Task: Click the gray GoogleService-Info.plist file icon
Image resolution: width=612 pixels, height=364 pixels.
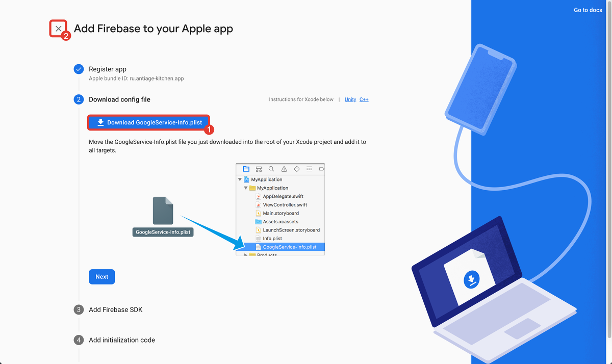Action: [x=163, y=211]
